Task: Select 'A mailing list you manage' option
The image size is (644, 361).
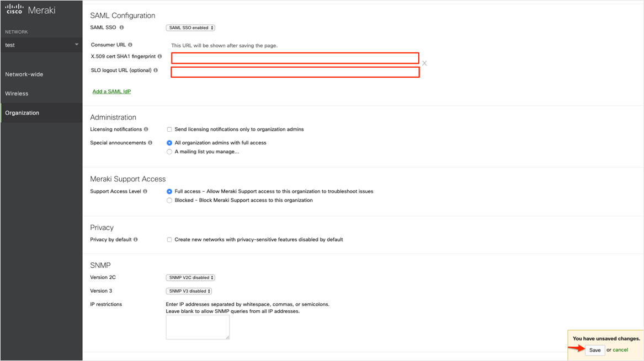Action: pyautogui.click(x=169, y=152)
